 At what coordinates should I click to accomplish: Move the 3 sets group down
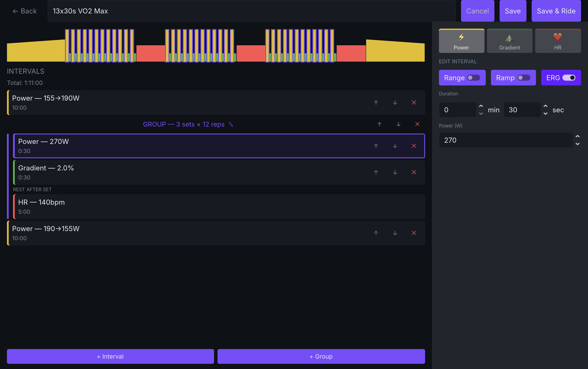[398, 124]
